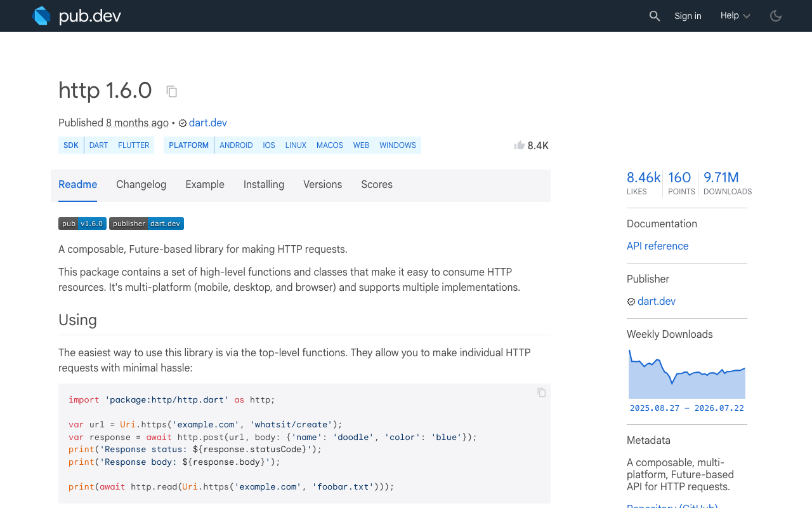Click the publisher dart.dev badge
812x508 pixels.
coord(147,224)
